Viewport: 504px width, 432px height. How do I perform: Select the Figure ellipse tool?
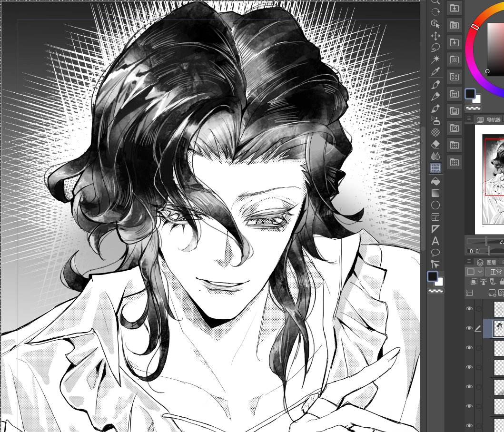point(435,205)
